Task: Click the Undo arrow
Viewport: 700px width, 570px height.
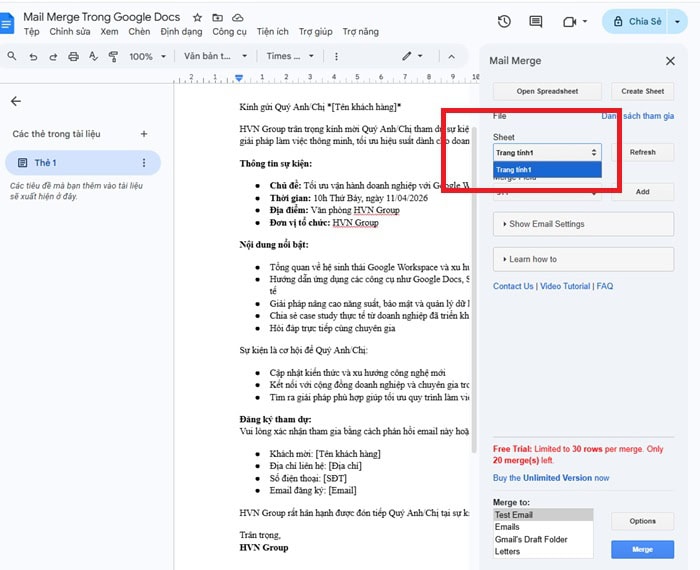Action: pyautogui.click(x=33, y=57)
